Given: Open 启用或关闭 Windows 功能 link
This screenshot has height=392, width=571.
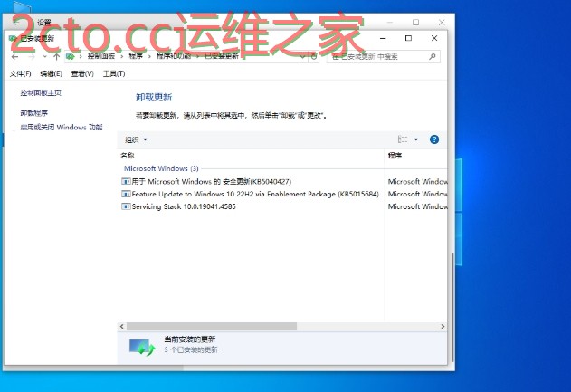Looking at the screenshot, I should (x=62, y=127).
